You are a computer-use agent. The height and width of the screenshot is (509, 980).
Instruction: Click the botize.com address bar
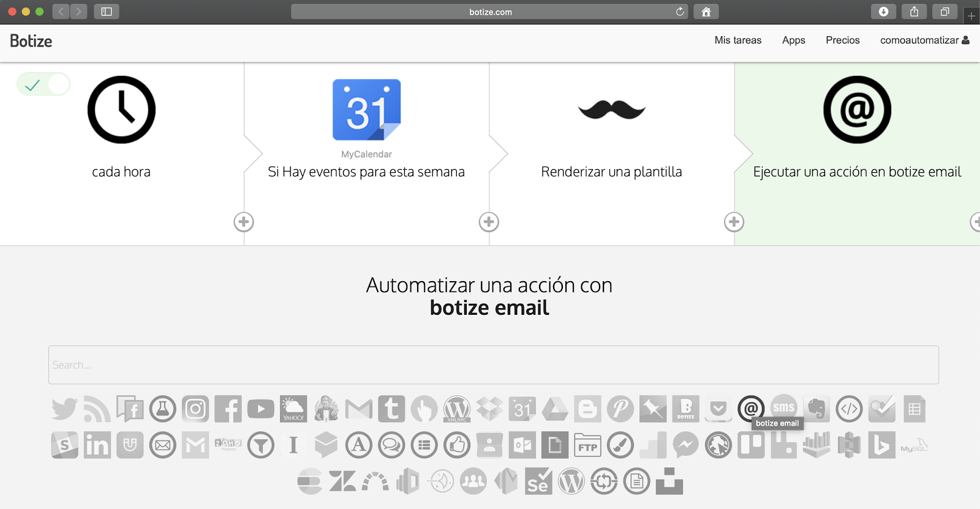click(x=490, y=12)
